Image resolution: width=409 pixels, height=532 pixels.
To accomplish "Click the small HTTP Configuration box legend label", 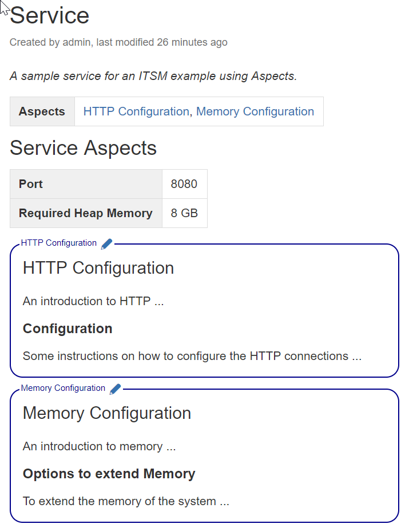I will [58, 243].
